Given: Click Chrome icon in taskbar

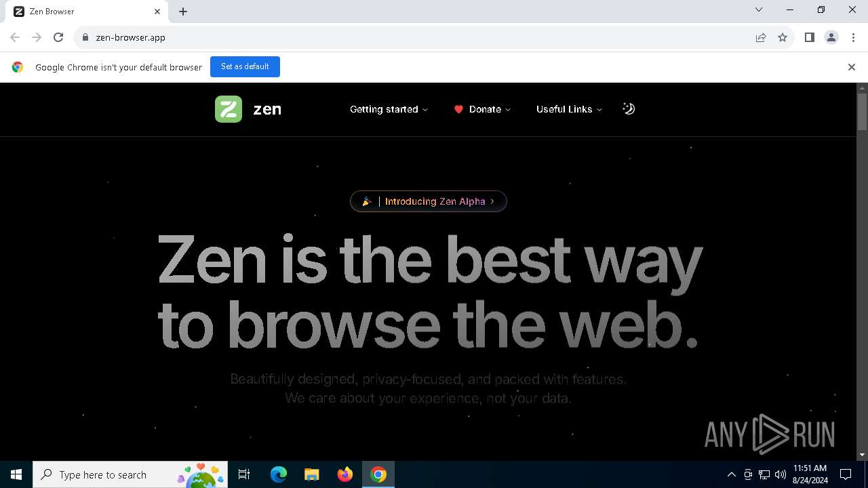Looking at the screenshot, I should click(378, 474).
